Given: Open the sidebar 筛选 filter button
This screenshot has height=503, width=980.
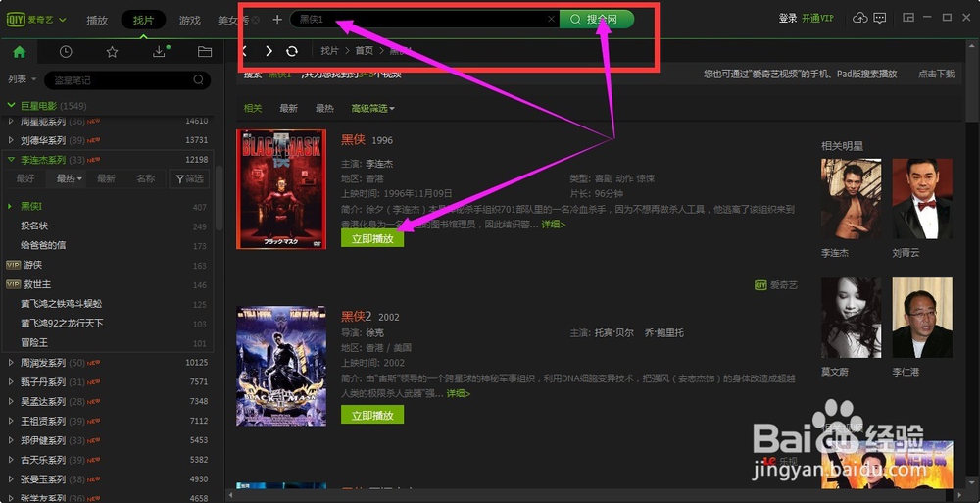Looking at the screenshot, I should click(189, 178).
